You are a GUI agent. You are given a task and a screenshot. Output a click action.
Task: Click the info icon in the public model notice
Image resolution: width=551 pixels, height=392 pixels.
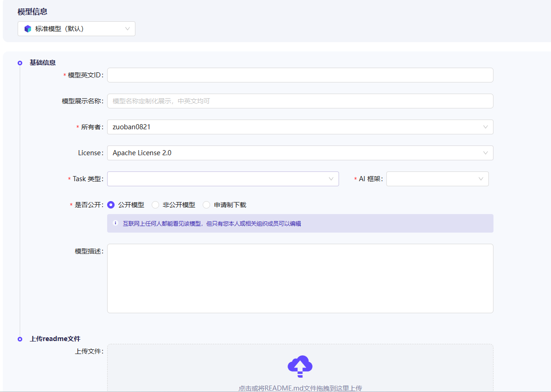click(115, 223)
